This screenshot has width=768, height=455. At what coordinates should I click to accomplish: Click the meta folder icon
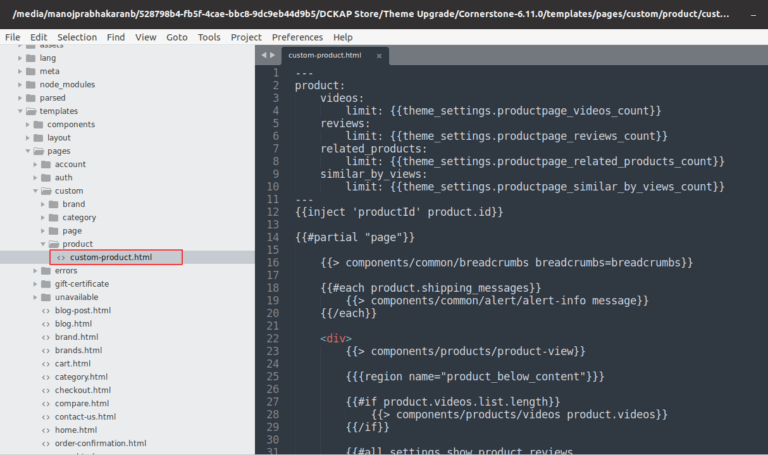(31, 71)
